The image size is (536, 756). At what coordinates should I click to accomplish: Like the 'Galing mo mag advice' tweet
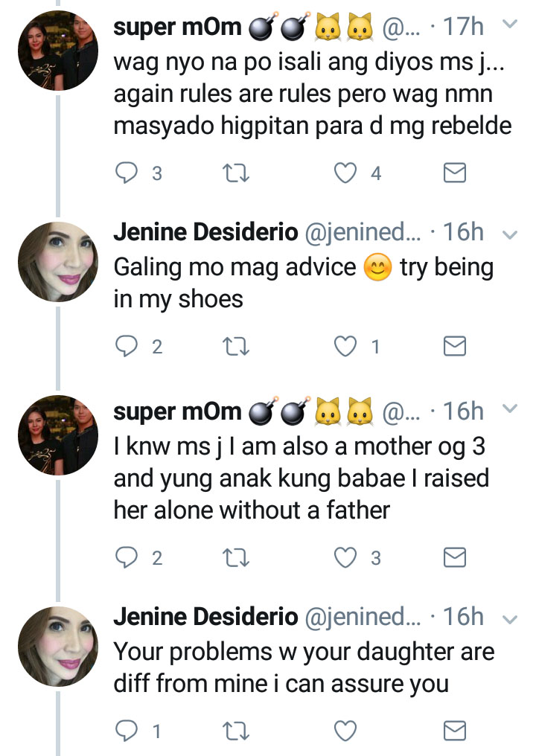pos(345,346)
